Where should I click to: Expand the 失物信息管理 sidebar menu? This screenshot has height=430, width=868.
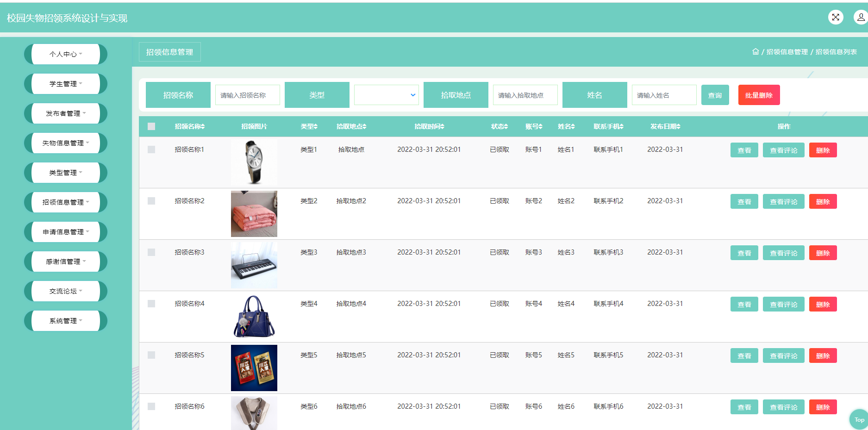coord(66,143)
